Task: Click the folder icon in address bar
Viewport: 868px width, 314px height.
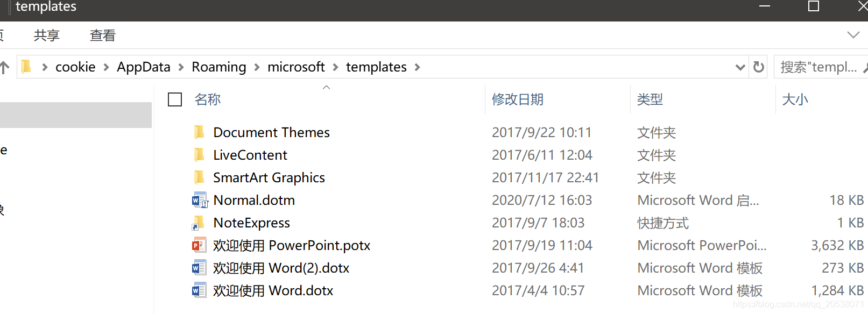Action: (x=26, y=67)
